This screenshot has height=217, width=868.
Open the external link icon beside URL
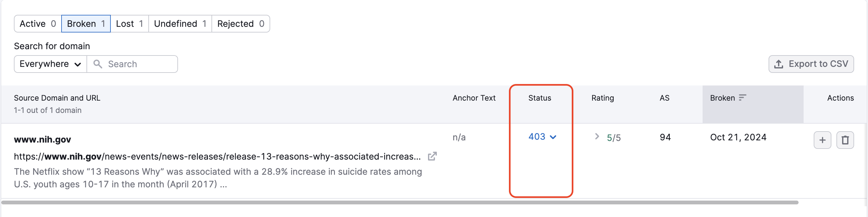432,156
